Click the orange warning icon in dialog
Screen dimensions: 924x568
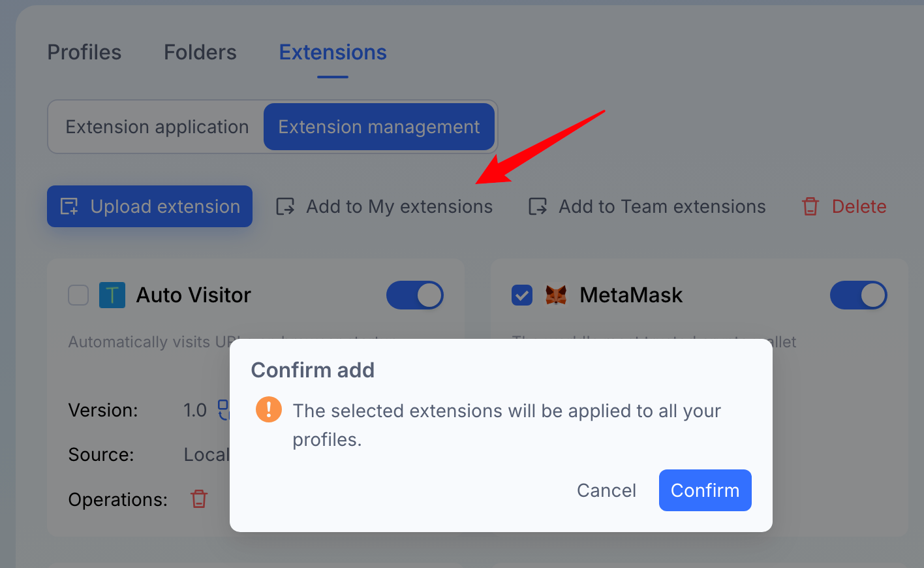pos(269,410)
